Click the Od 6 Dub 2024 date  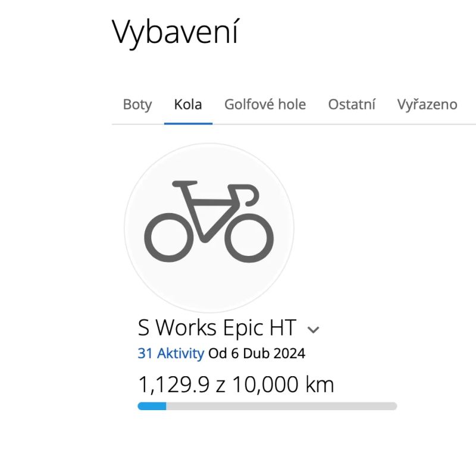pos(256,354)
